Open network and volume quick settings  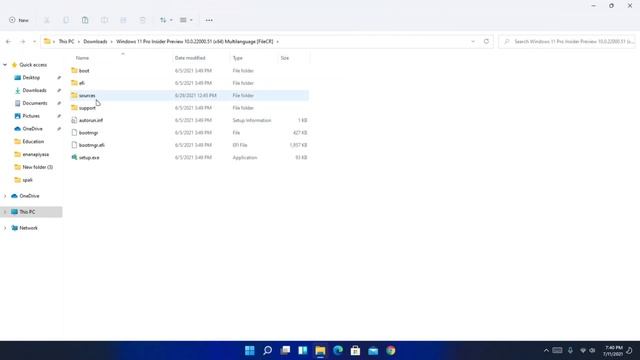pyautogui.click(x=588, y=350)
